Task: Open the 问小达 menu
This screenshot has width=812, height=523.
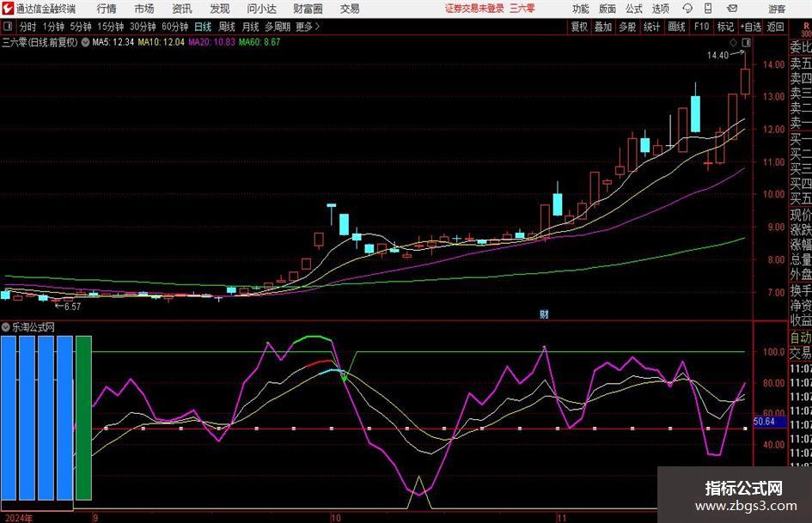Action: 261,9
